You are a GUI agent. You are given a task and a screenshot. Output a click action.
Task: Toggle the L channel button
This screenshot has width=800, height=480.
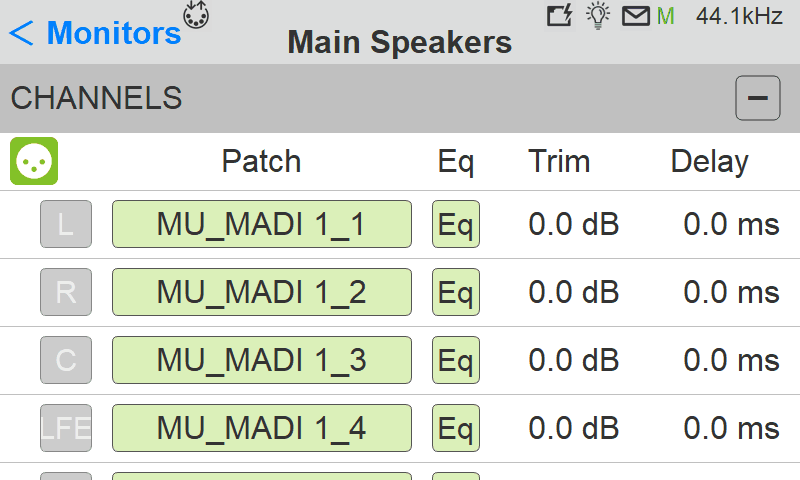click(x=66, y=224)
